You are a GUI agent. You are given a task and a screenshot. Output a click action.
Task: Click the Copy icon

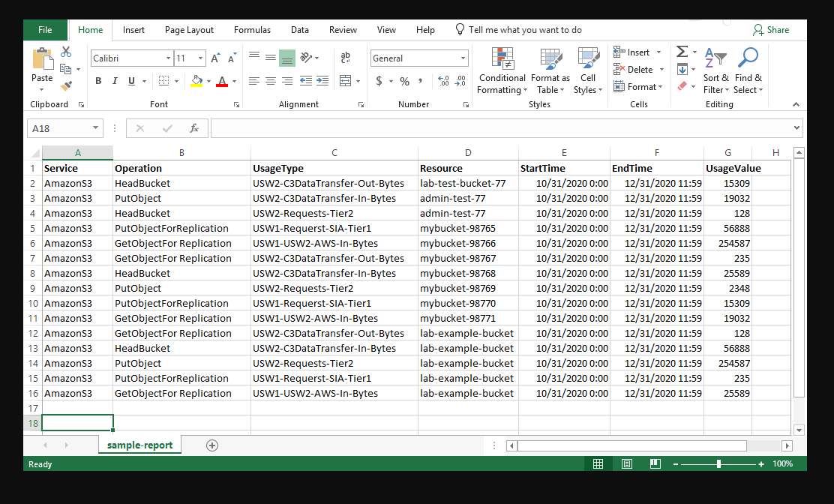click(65, 69)
